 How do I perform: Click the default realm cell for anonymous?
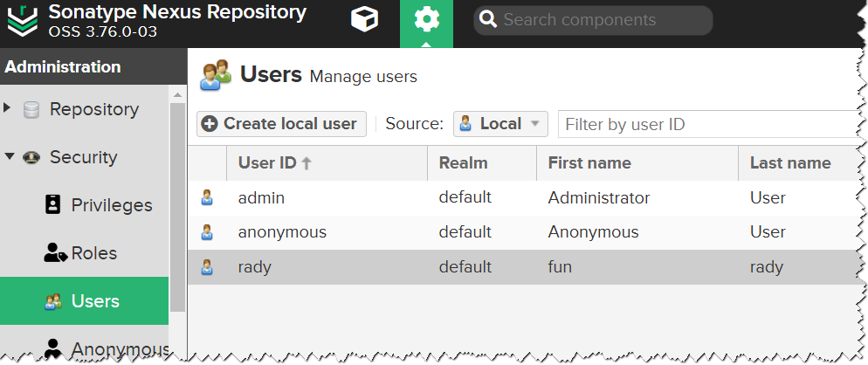(x=465, y=231)
